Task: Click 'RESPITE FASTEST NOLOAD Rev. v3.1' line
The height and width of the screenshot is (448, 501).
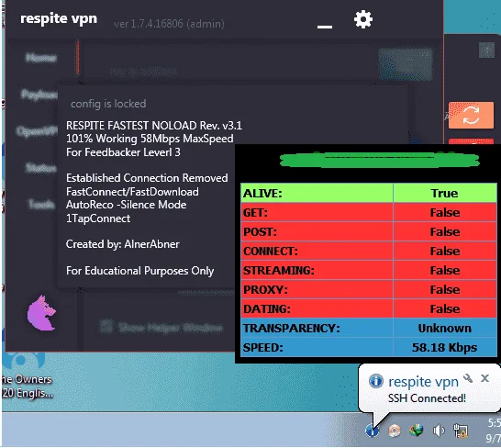Action: [154, 126]
